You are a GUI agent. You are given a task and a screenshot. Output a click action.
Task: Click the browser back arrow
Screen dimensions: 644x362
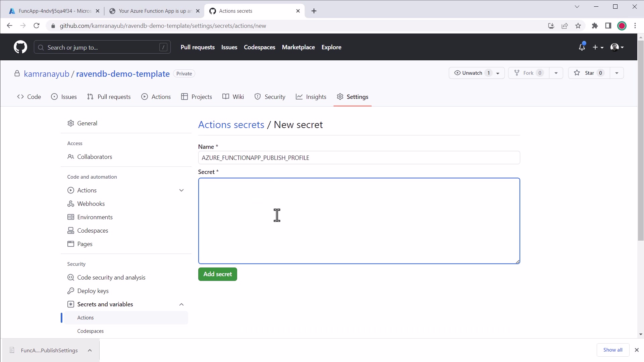(9, 26)
